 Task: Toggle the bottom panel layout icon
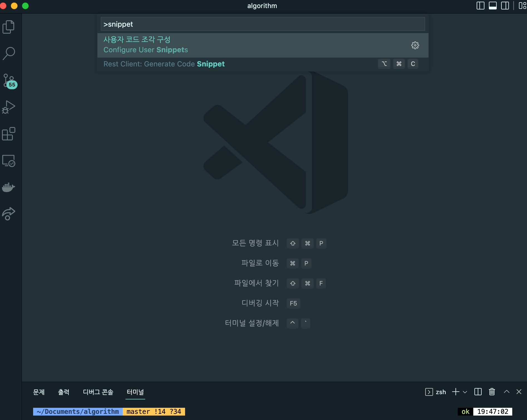point(493,6)
